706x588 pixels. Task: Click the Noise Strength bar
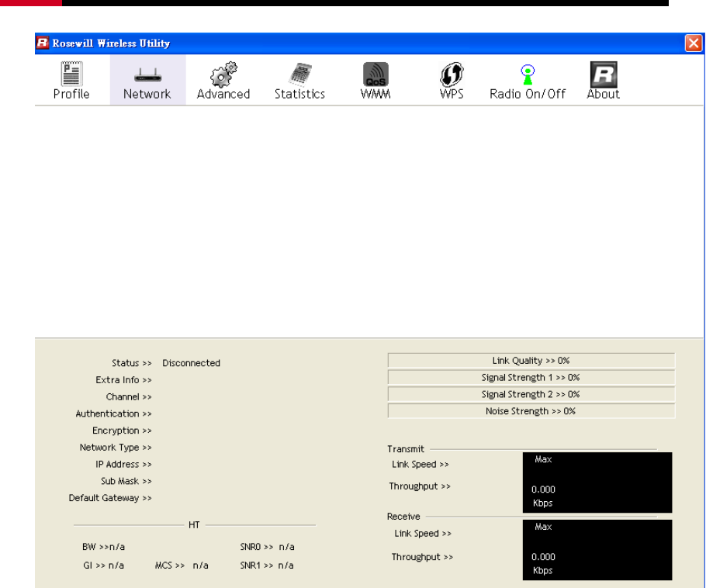coord(531,411)
